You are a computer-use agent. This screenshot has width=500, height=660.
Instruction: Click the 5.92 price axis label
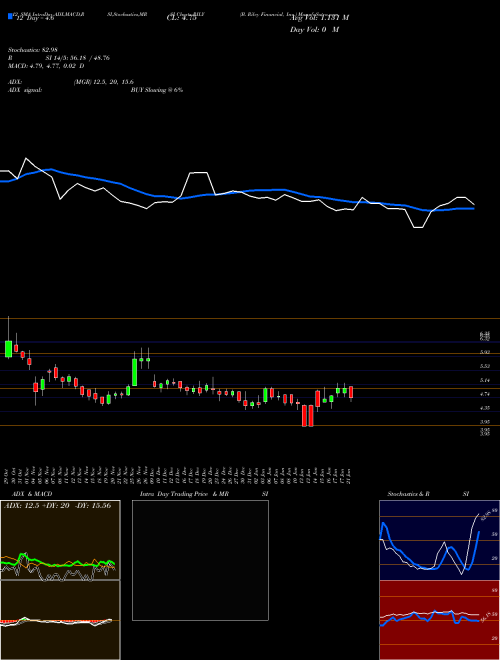[485, 352]
